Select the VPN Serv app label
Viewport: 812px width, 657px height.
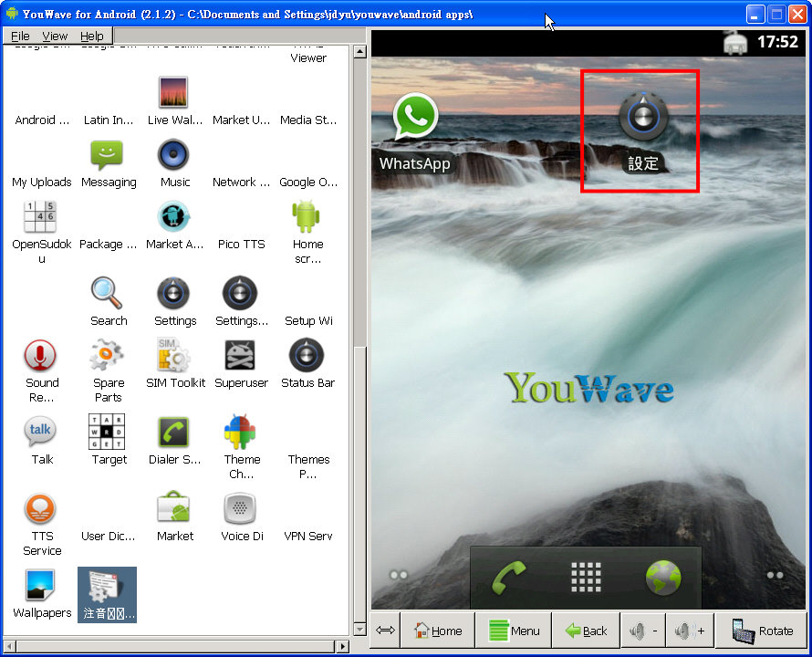click(x=308, y=537)
